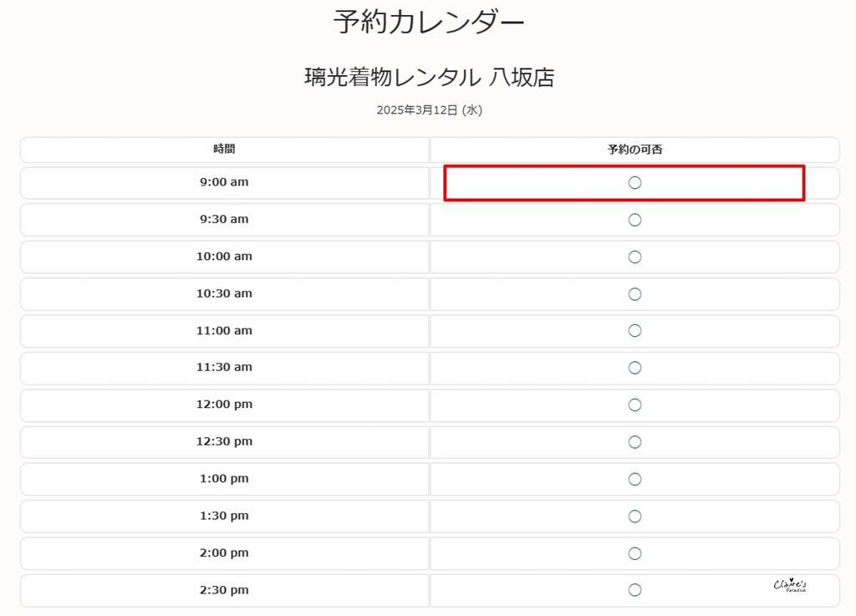This screenshot has width=856, height=616.
Task: Select the 9:00 am availability circle
Action: tap(634, 183)
